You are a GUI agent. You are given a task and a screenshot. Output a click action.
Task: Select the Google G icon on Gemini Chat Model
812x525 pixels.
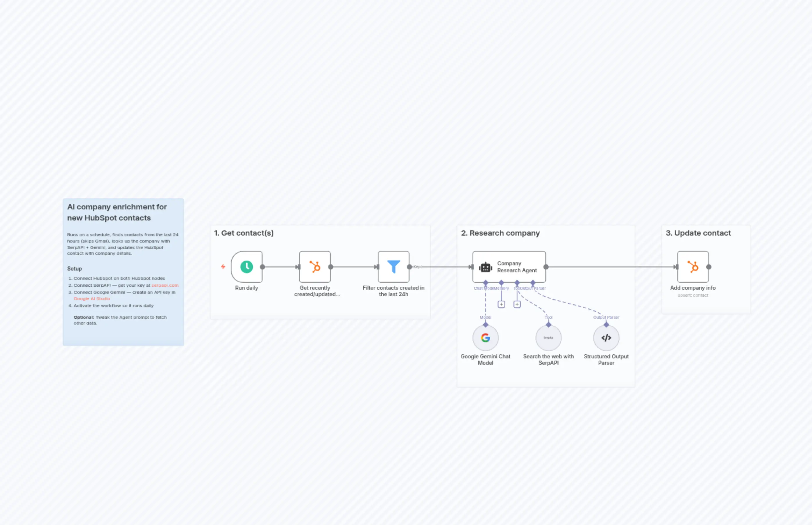tap(485, 338)
